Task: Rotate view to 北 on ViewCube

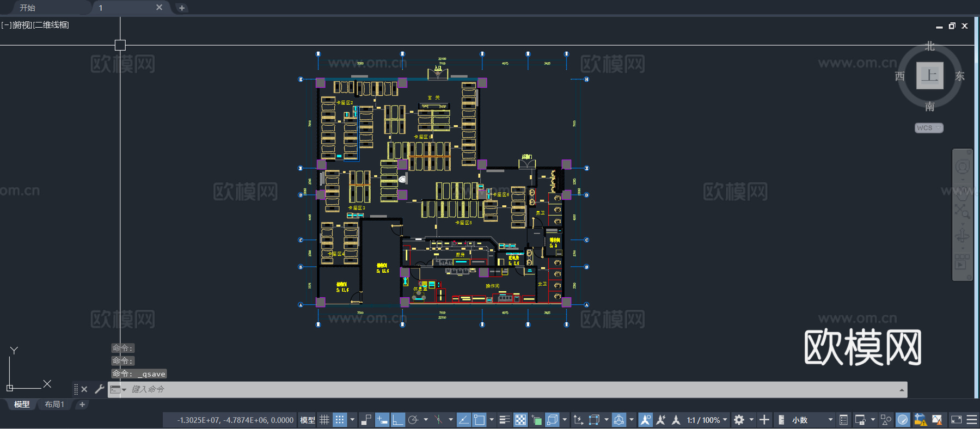Action: click(x=930, y=46)
